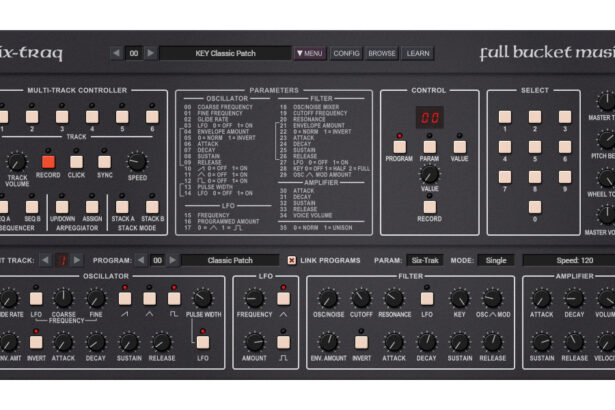Adjust the TRACK VOLUME knob
615x410 pixels.
click(x=16, y=162)
